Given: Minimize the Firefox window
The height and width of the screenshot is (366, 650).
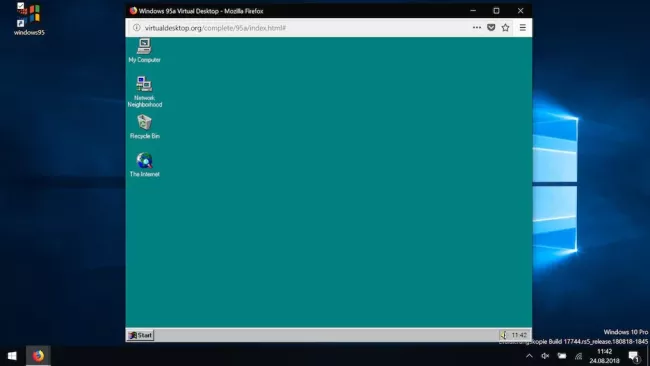Looking at the screenshot, I should click(x=473, y=11).
